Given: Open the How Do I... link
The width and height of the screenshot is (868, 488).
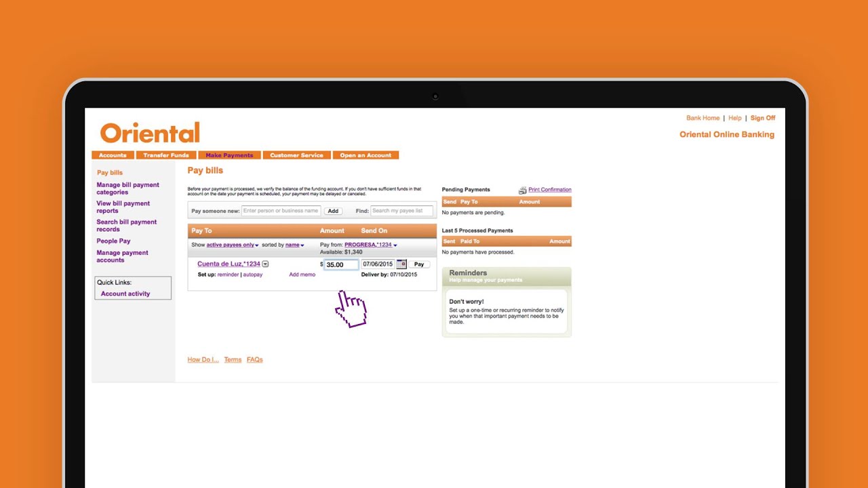Looking at the screenshot, I should 203,360.
